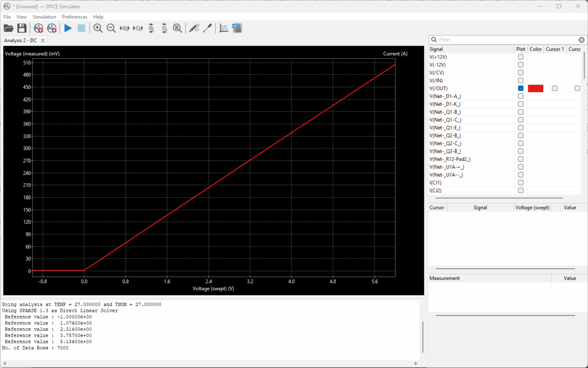This screenshot has width=588, height=368.
Task: Activate the probe schematic tool
Action: tap(194, 28)
